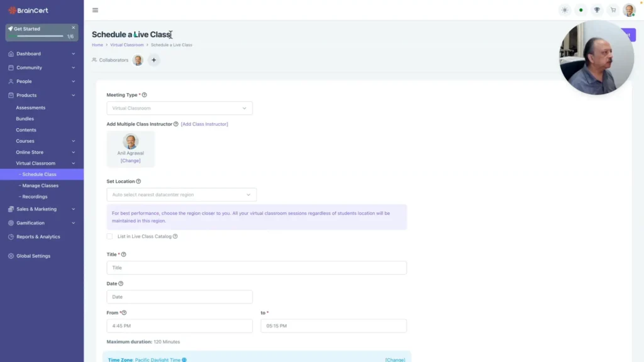Click the Add Class Instructor link
644x362 pixels.
coord(204,124)
